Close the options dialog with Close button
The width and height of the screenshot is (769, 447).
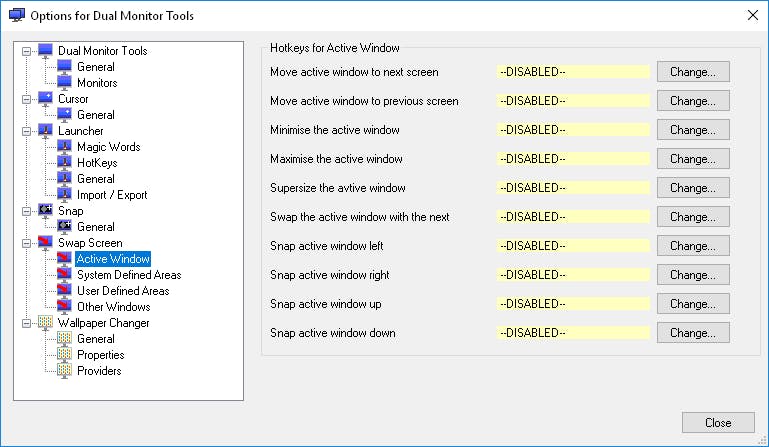[x=717, y=422]
